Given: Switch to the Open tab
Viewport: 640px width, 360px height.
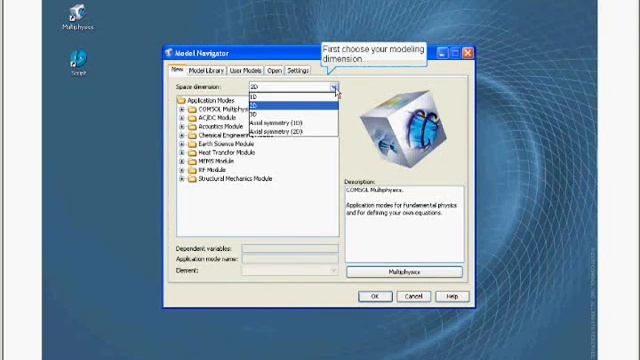Looking at the screenshot, I should coord(274,71).
